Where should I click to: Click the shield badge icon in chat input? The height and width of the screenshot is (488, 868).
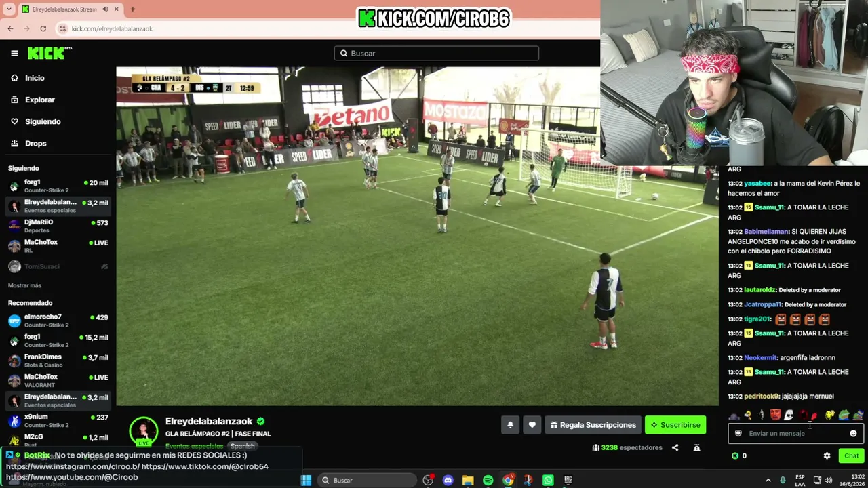click(738, 433)
